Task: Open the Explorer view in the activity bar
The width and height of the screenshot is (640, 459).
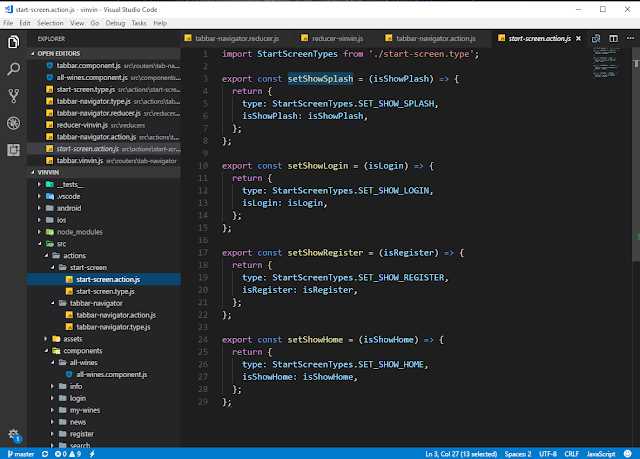Action: [13, 42]
